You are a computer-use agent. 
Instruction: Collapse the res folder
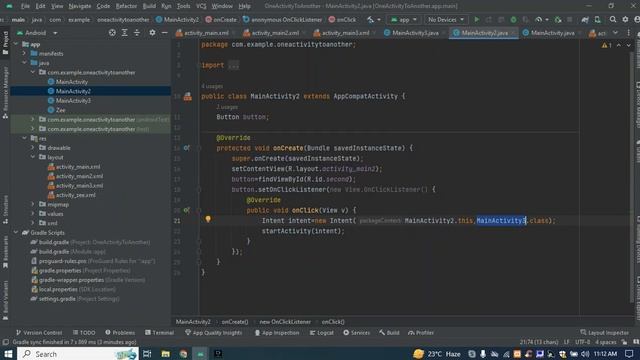click(24, 138)
